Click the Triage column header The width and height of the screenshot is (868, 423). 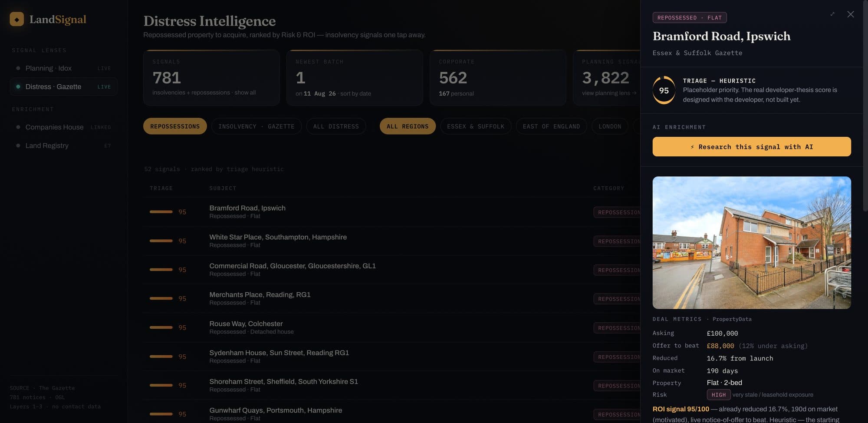click(161, 188)
